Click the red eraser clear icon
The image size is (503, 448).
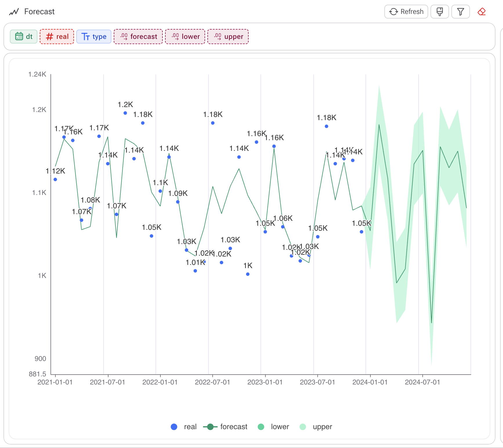[x=482, y=12]
